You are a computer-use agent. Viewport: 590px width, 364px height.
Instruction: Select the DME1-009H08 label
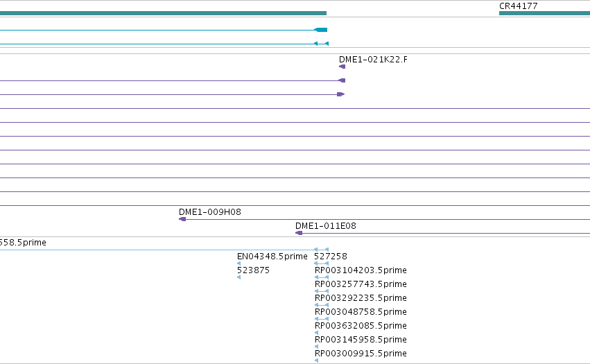point(210,212)
